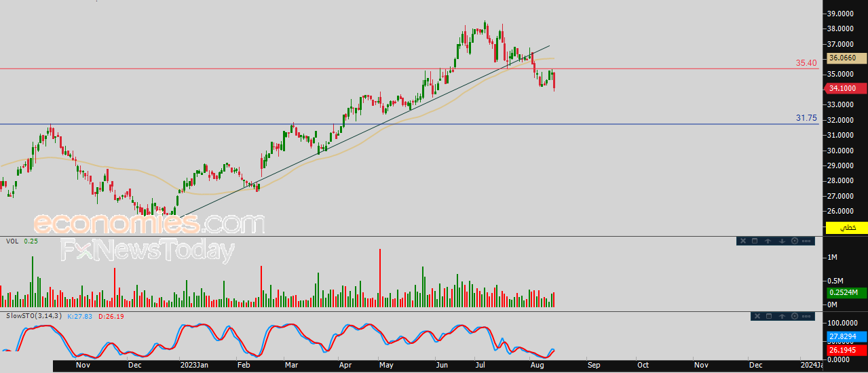Open SlowSTO settings gear

(x=795, y=316)
